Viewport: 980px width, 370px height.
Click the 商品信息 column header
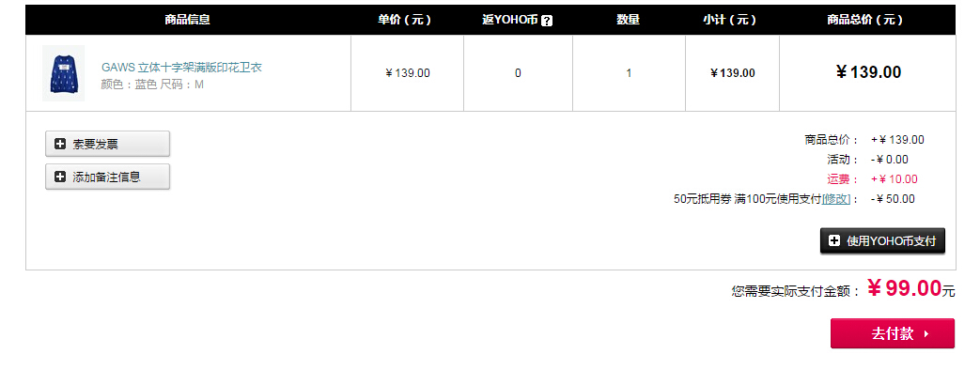pos(188,20)
